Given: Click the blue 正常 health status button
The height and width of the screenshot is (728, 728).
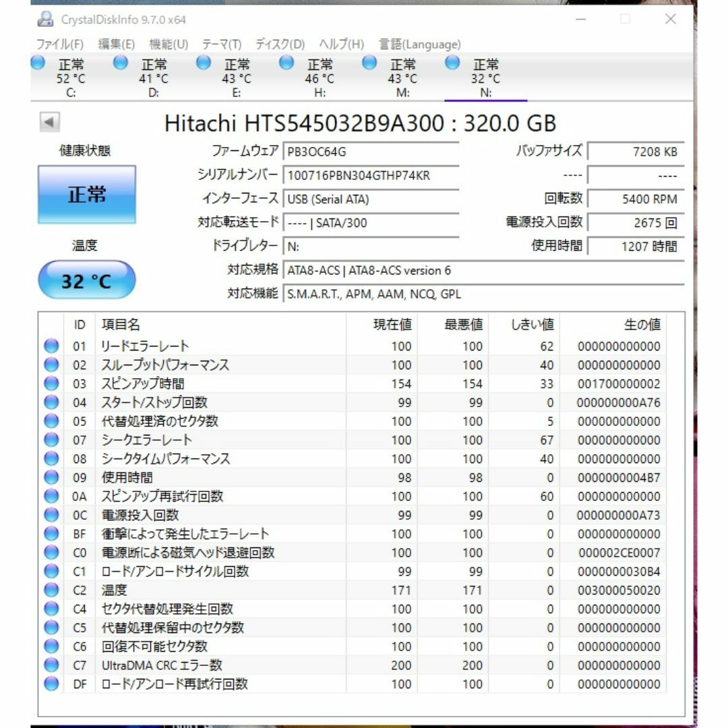Looking at the screenshot, I should [87, 195].
